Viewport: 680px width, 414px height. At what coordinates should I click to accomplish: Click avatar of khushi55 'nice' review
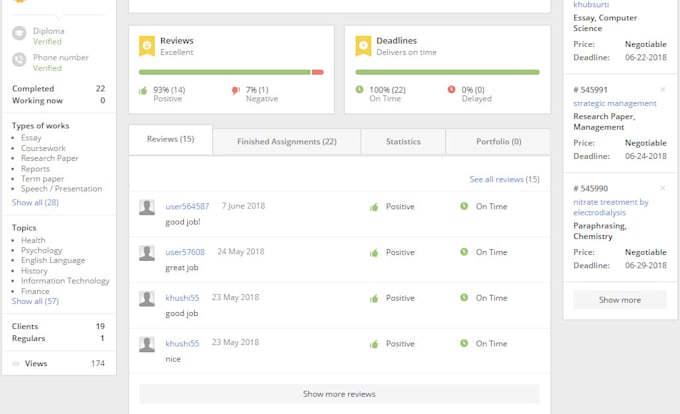click(x=147, y=344)
